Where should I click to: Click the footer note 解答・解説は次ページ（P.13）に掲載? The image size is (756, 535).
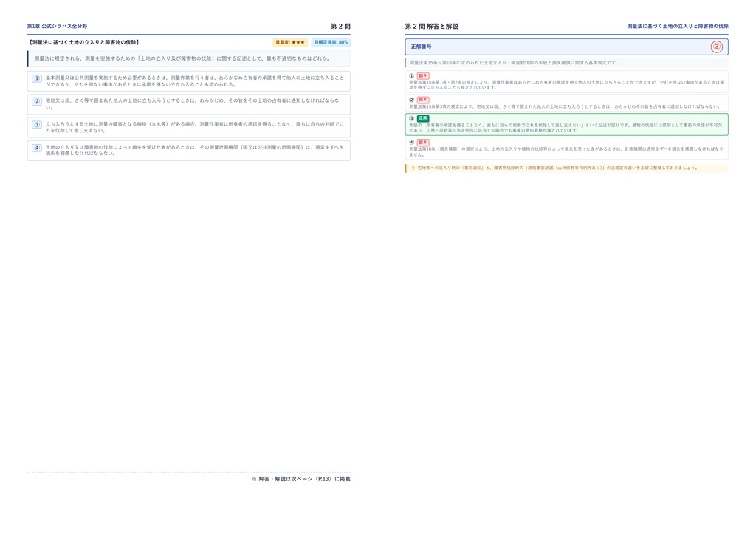tap(301, 479)
